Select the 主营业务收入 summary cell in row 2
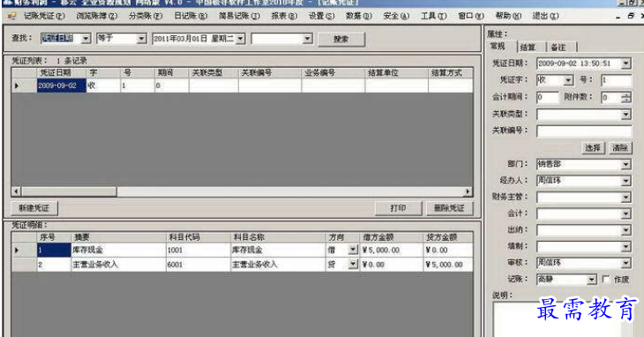The image size is (644, 337). click(x=118, y=265)
